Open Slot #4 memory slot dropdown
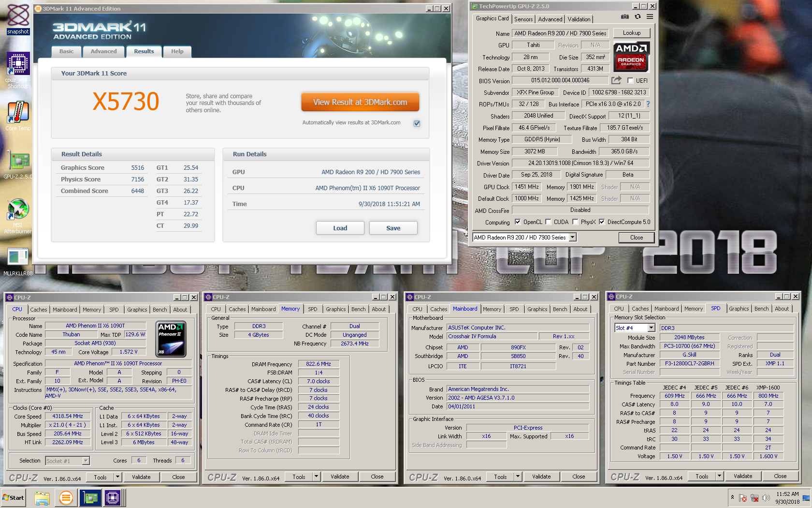Image resolution: width=812 pixels, height=508 pixels. (651, 328)
